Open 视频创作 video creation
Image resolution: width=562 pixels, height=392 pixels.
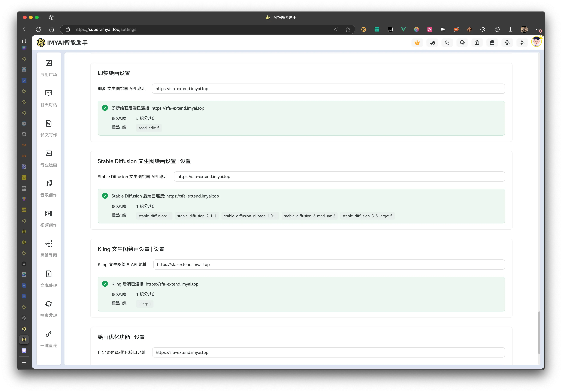tap(48, 218)
